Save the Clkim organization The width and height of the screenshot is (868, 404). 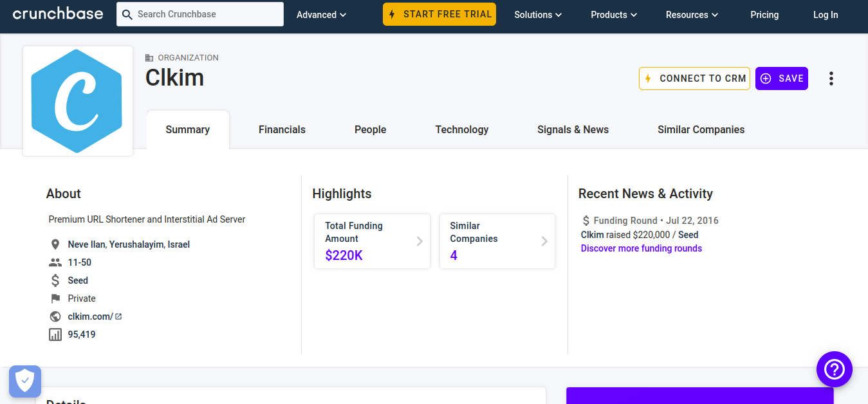pos(782,78)
